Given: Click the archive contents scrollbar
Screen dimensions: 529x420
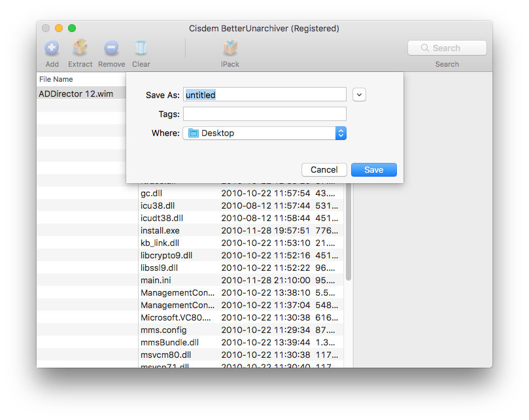Looking at the screenshot, I should click(349, 232).
